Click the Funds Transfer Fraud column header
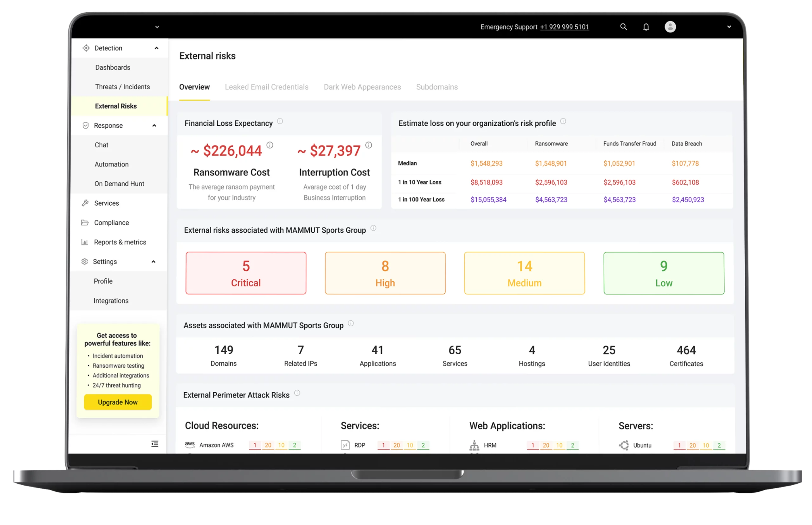Screen dimensions: 812x525 (x=629, y=143)
